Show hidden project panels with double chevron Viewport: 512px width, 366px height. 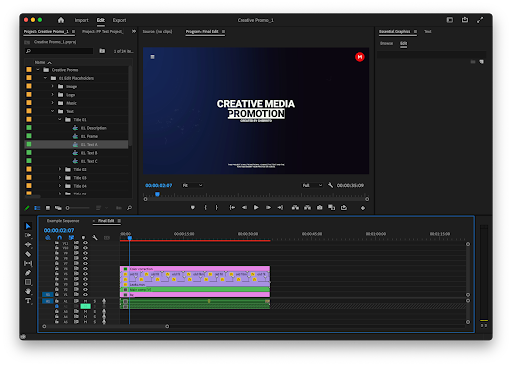(134, 31)
